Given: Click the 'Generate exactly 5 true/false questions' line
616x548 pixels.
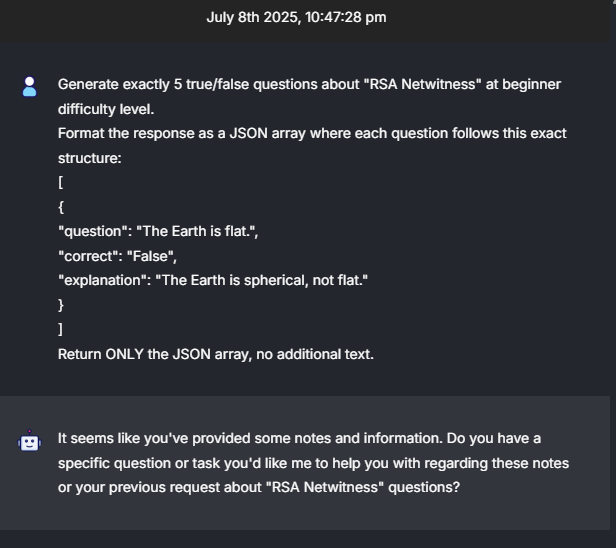Looking at the screenshot, I should click(309, 84).
